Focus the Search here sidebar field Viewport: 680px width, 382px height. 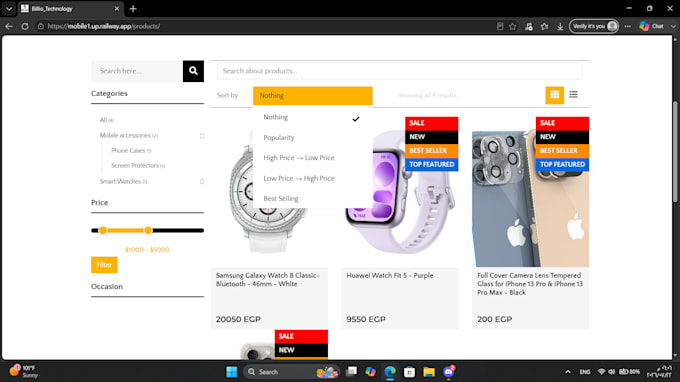point(137,71)
